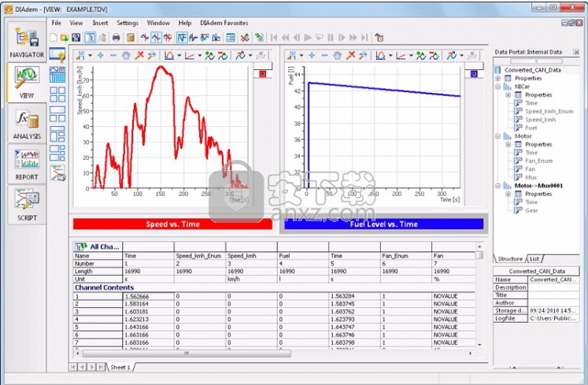Click magnifier zoom icon in Fuel graph toolbar

tap(363, 56)
